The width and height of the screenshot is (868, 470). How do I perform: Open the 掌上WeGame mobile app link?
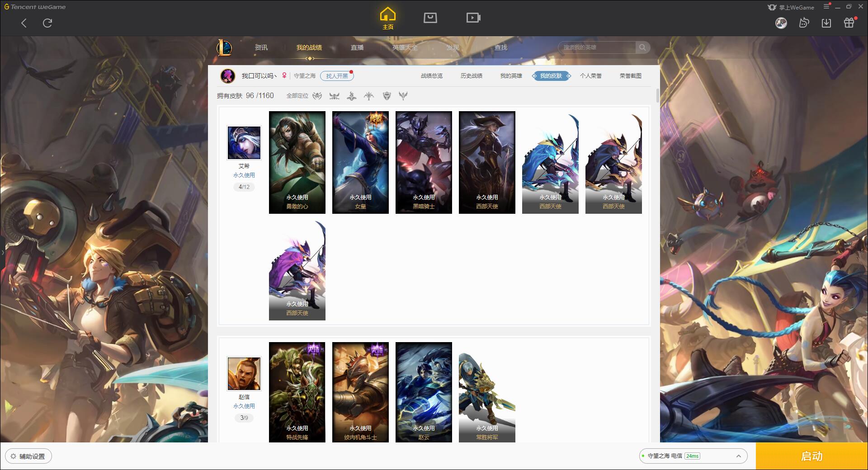click(791, 7)
